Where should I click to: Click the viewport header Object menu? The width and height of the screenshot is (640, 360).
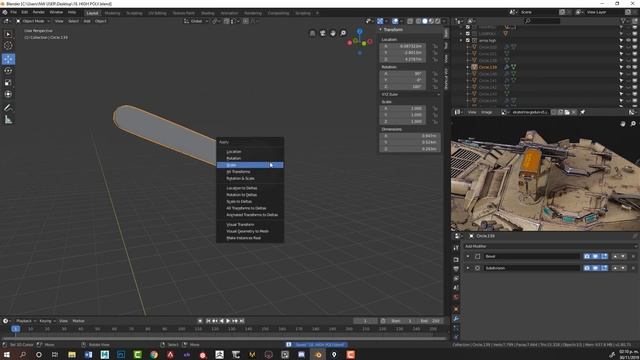(100, 21)
